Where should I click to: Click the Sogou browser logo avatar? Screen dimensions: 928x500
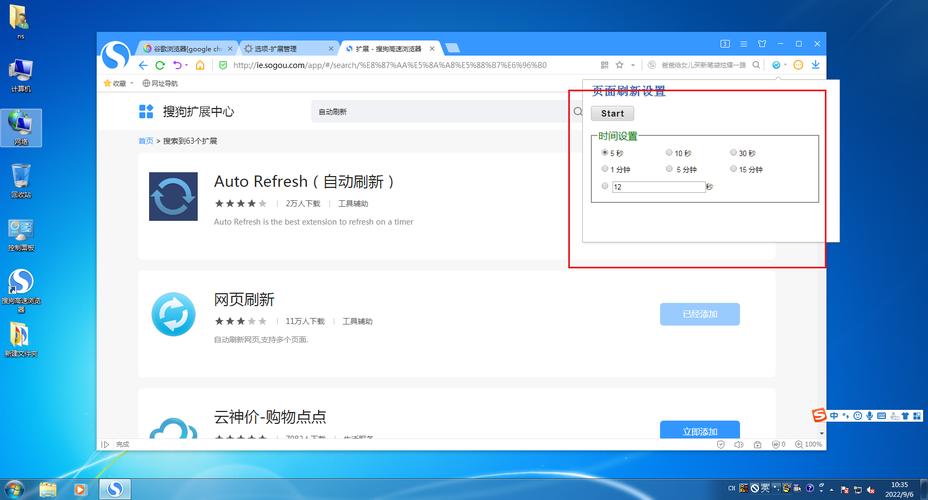tap(115, 56)
